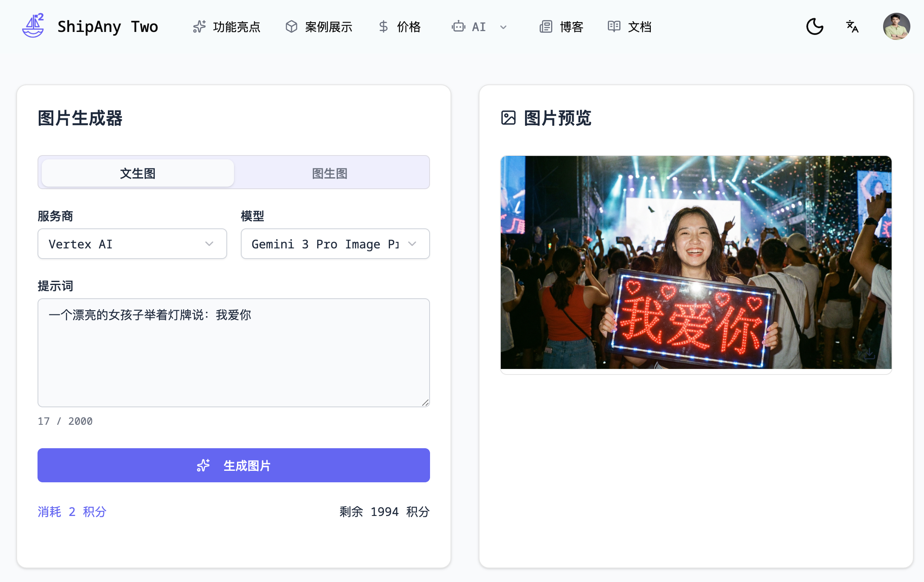The image size is (924, 582).
Task: Open the language translation switcher icon
Action: point(852,27)
